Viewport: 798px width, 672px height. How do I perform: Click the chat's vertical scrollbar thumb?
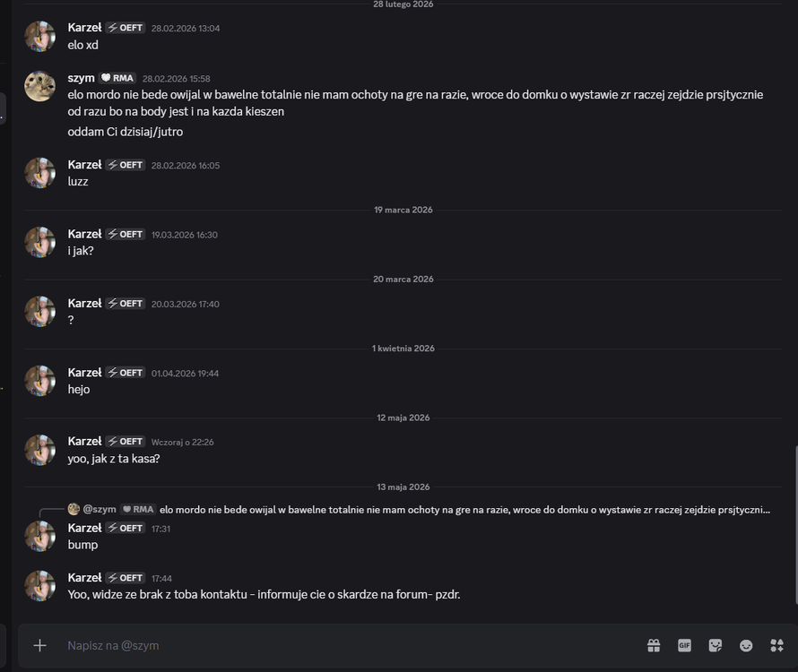pyautogui.click(x=795, y=525)
